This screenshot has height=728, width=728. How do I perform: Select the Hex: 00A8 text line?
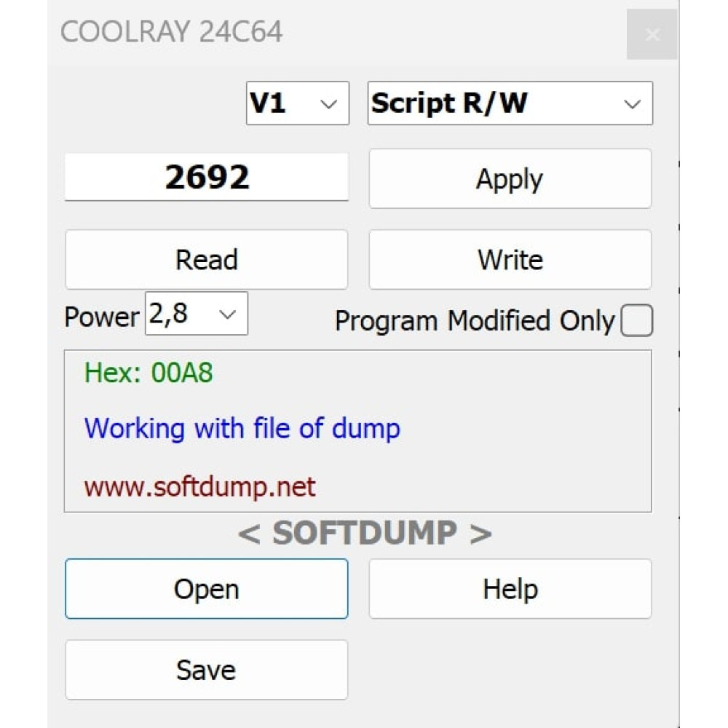point(149,372)
